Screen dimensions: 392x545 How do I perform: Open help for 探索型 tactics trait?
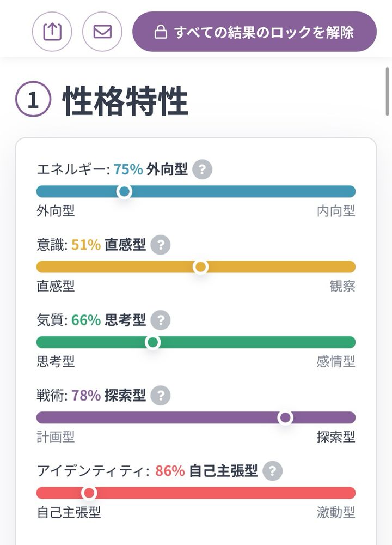(161, 395)
